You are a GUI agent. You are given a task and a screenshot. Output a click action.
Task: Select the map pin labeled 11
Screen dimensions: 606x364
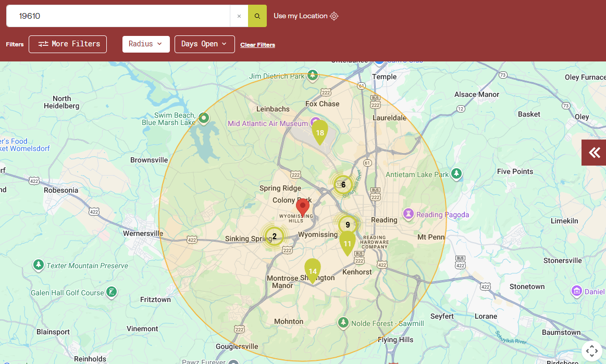pos(348,243)
